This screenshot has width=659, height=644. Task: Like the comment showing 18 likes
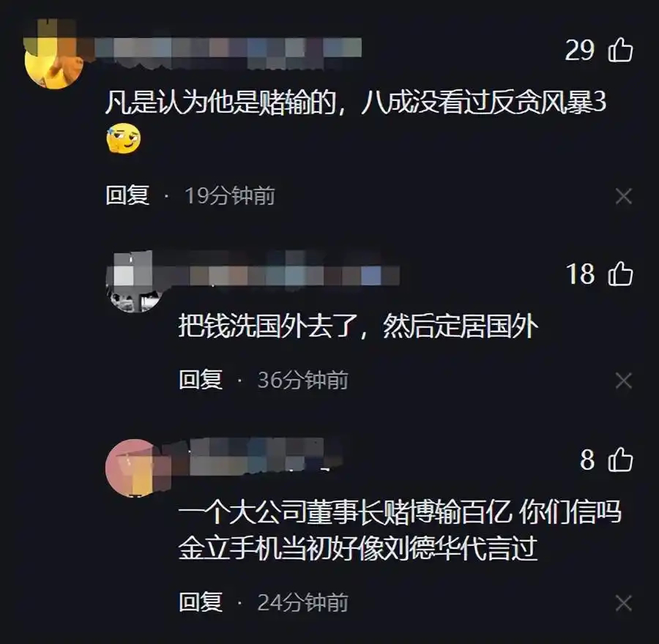click(x=620, y=274)
